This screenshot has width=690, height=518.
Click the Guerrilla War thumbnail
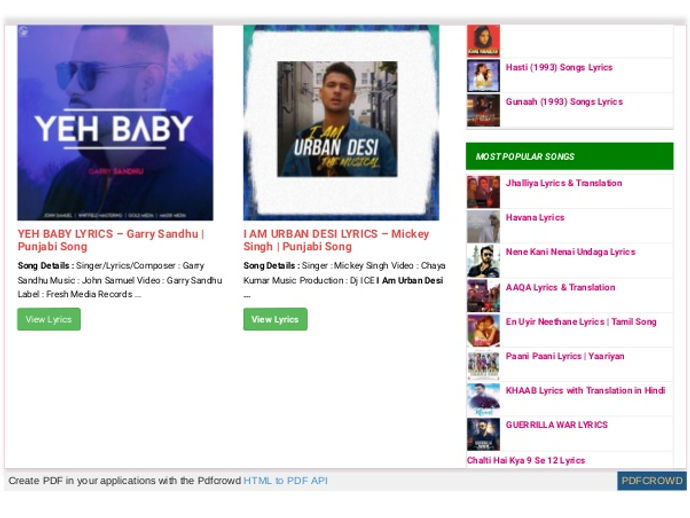(483, 434)
